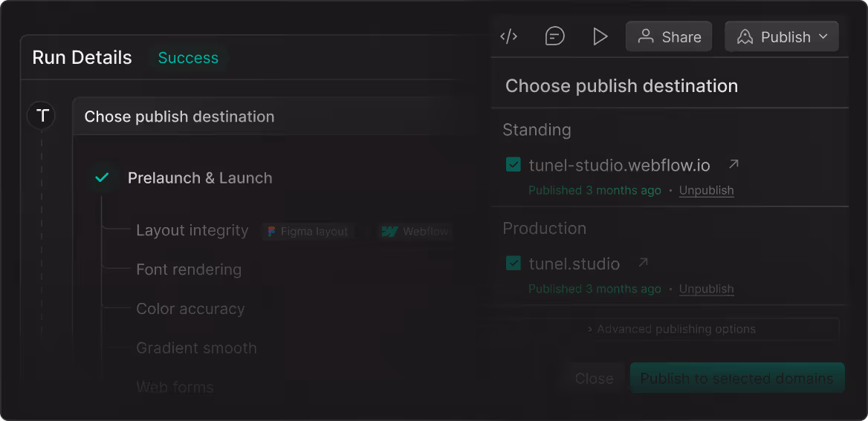Select the Color accuracy item
The height and width of the screenshot is (421, 868).
click(190, 309)
